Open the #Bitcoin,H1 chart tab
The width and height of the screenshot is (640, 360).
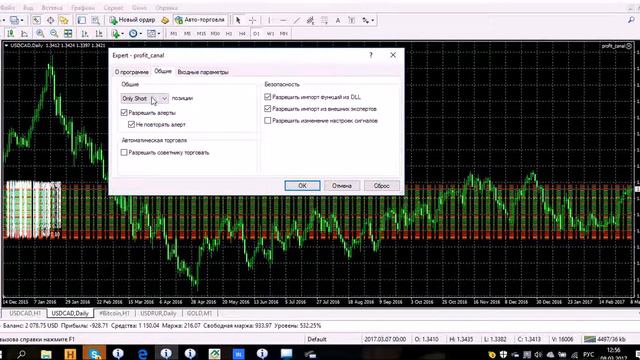pyautogui.click(x=114, y=313)
